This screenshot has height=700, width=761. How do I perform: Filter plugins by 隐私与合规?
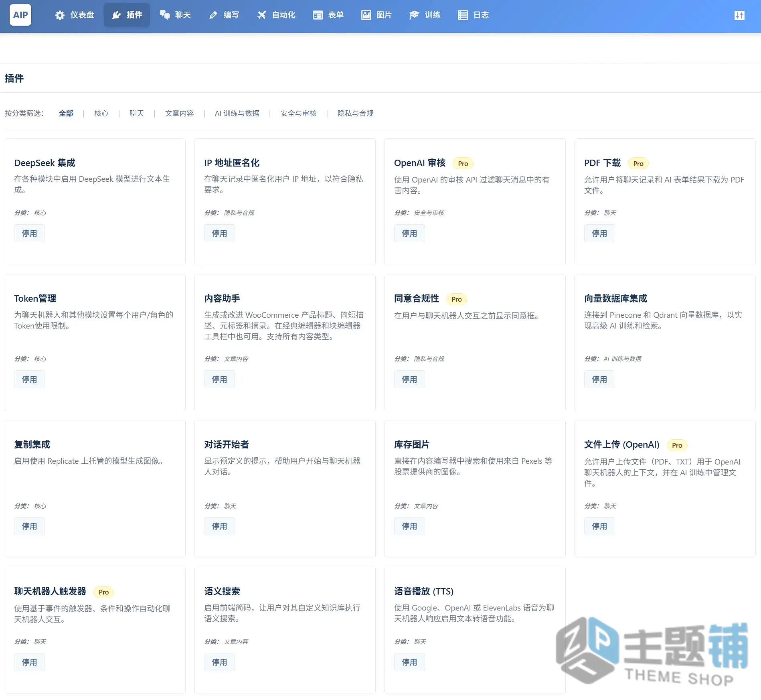point(355,114)
